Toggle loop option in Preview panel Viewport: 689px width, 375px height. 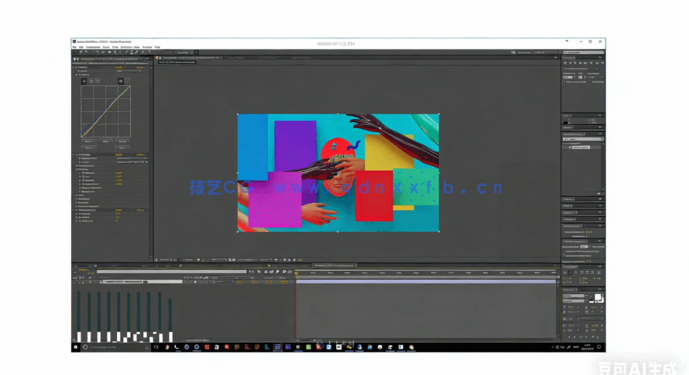point(597,63)
